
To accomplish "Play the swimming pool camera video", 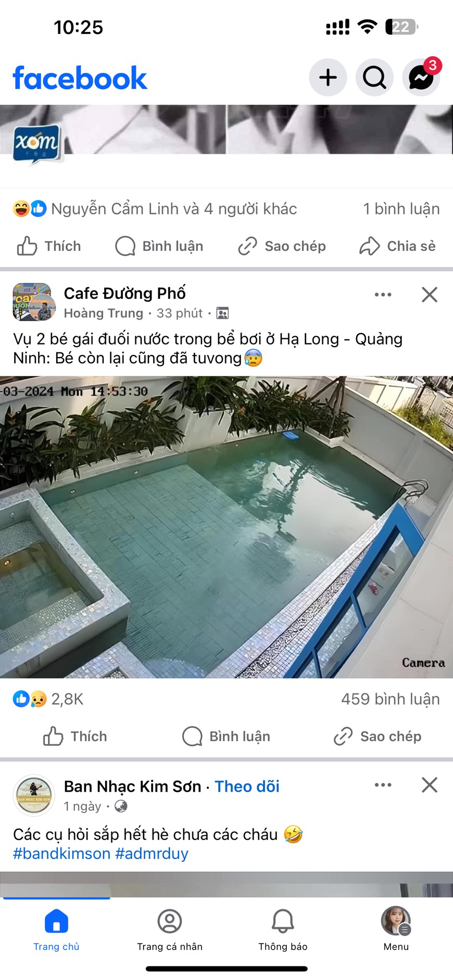I will pyautogui.click(x=227, y=527).
